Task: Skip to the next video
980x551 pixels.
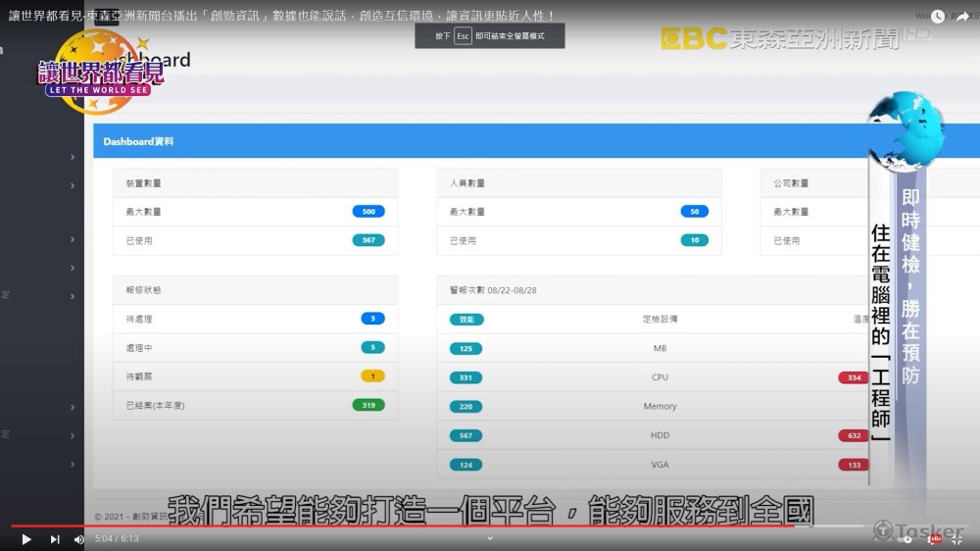Action: coord(55,539)
